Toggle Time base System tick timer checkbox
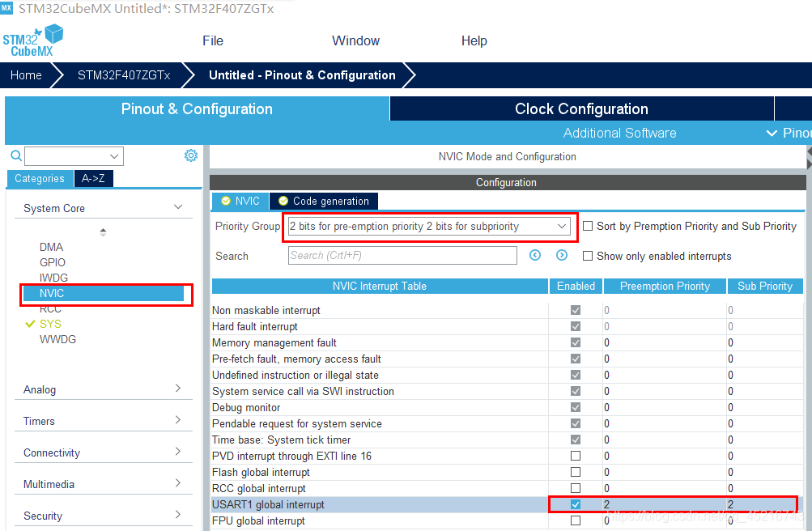The height and width of the screenshot is (531, 812). 576,440
